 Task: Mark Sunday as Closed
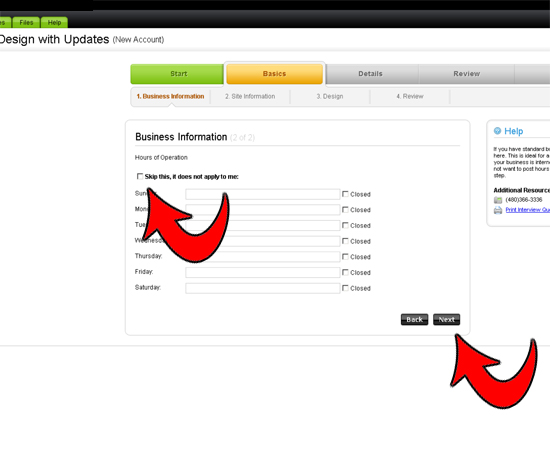click(345, 194)
